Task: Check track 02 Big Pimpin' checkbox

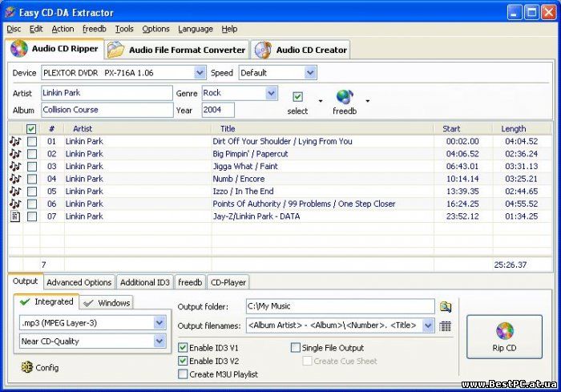Action: (32, 154)
